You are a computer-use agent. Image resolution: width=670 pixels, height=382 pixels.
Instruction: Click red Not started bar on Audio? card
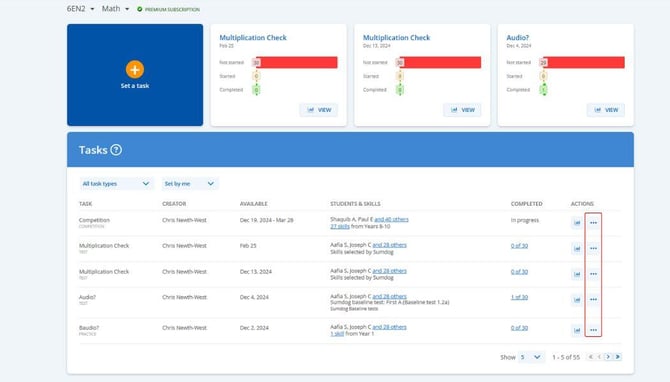coord(584,62)
